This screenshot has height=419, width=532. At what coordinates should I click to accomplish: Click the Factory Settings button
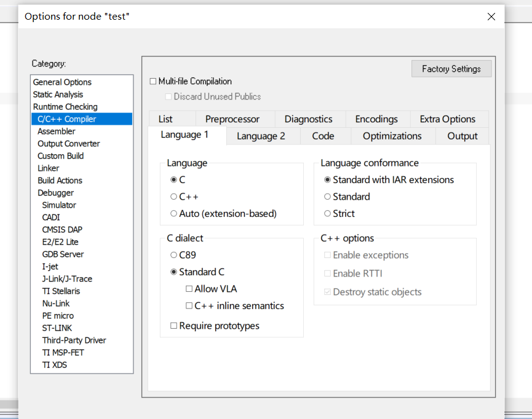(x=451, y=69)
